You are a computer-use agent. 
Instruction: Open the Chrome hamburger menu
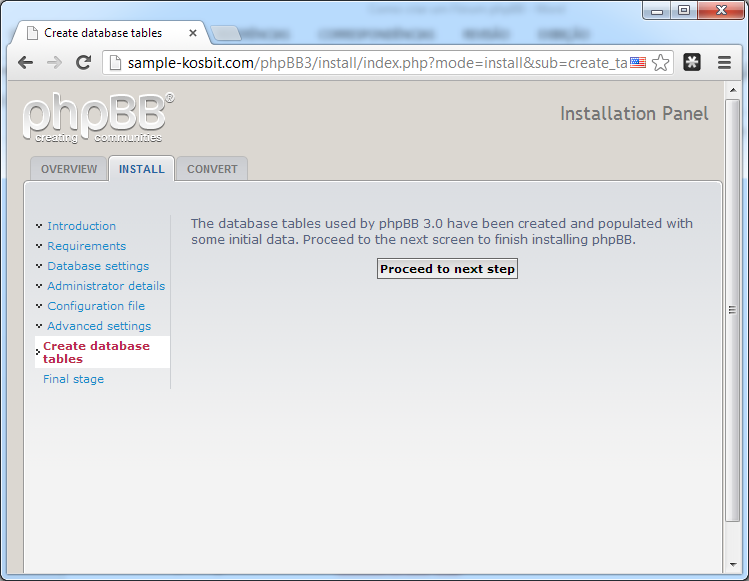724,63
